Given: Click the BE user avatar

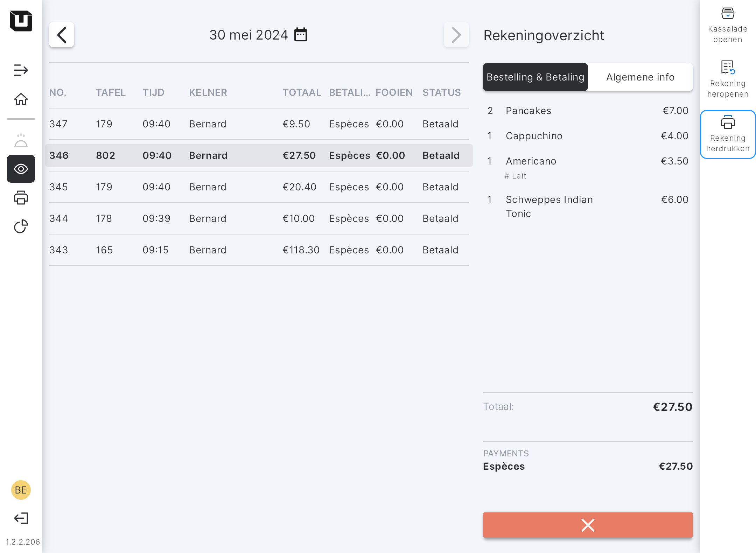Looking at the screenshot, I should click(x=21, y=490).
